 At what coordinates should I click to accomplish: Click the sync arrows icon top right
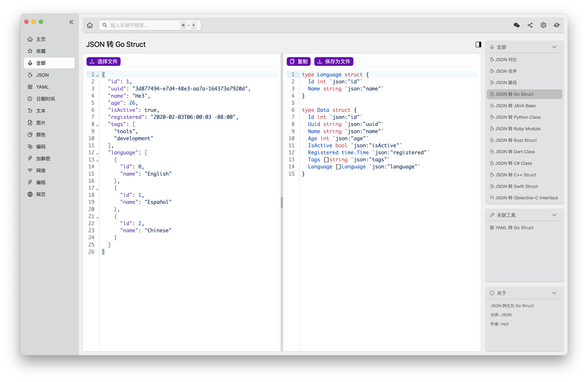click(x=557, y=25)
